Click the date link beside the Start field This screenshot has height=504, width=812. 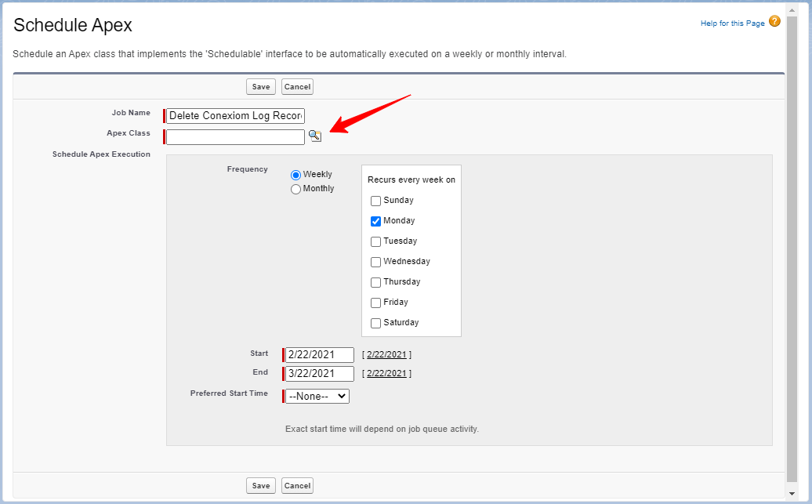click(387, 354)
